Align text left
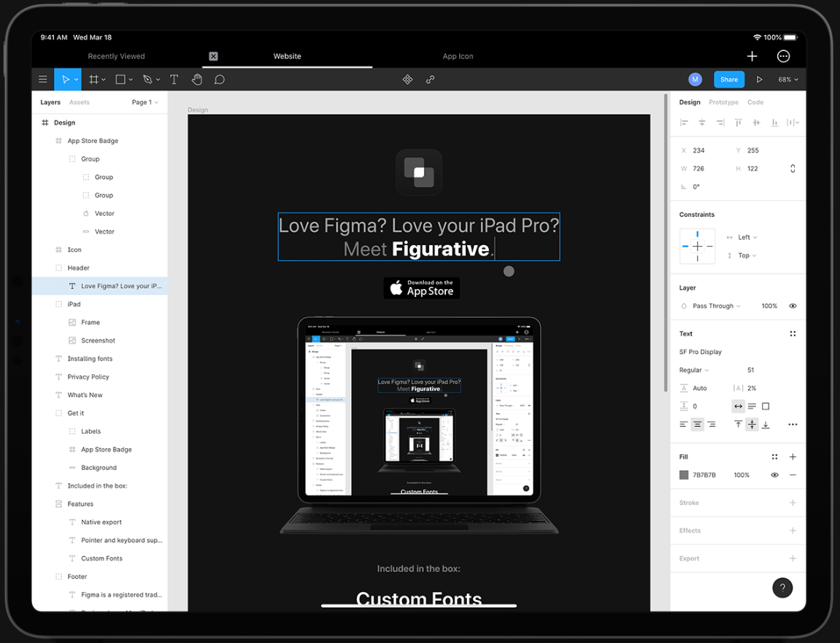The width and height of the screenshot is (840, 643). tap(684, 424)
